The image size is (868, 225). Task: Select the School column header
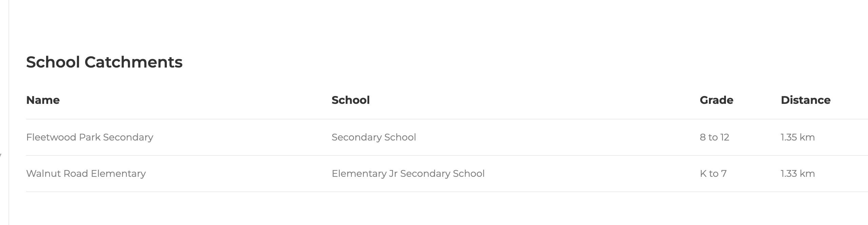click(x=350, y=100)
